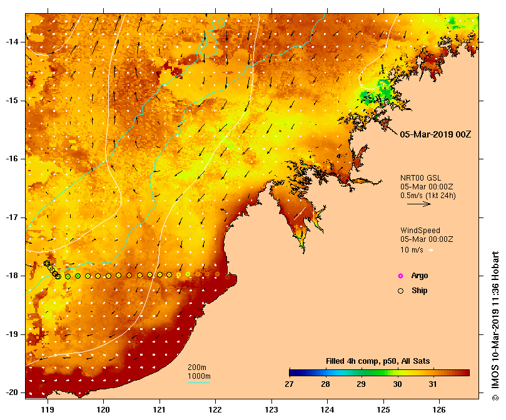Click latitude axis label -19
This screenshot has height=420, width=506.
12,334
